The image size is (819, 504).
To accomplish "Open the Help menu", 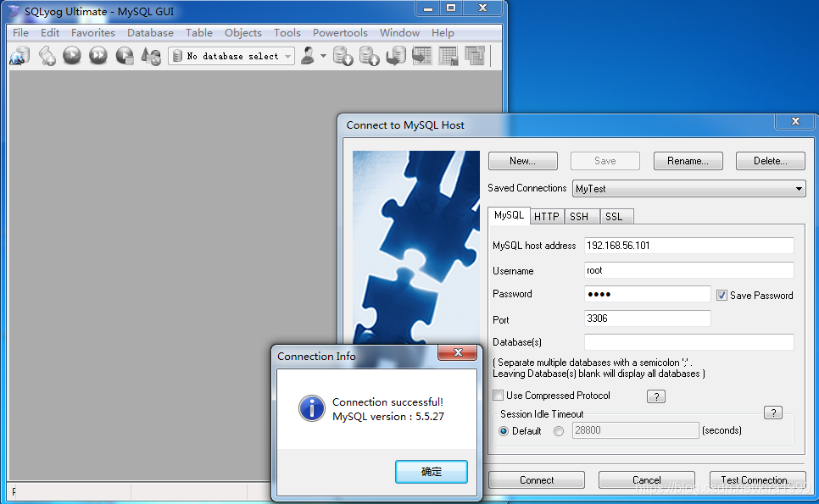I will pos(443,33).
